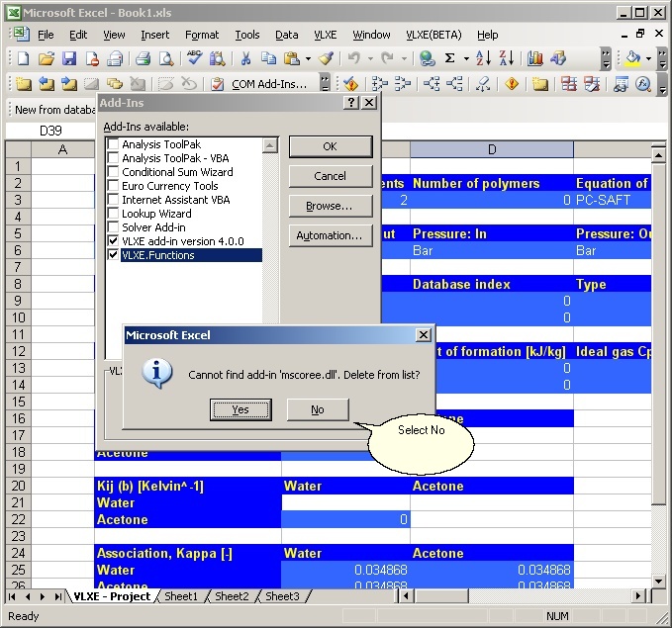Click the Insert Hyperlink globe icon
The height and width of the screenshot is (628, 672).
click(x=427, y=58)
